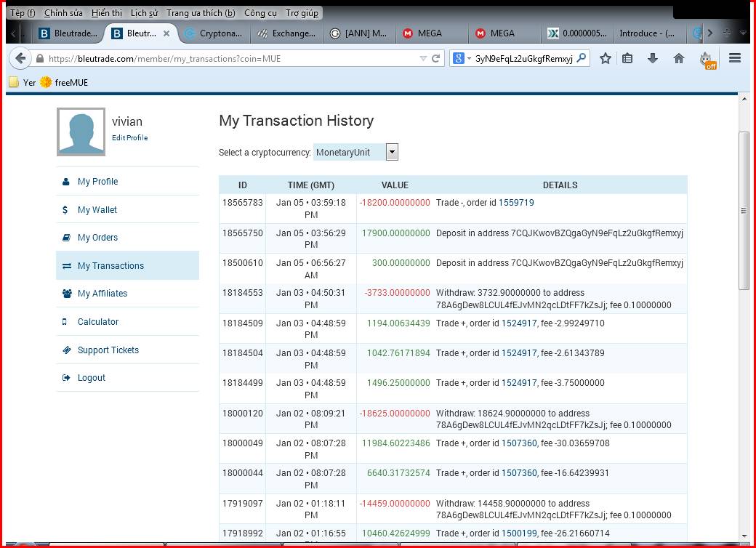Screen dimensions: 756x548
Task: Click the browser back arrow button
Action: point(20,59)
